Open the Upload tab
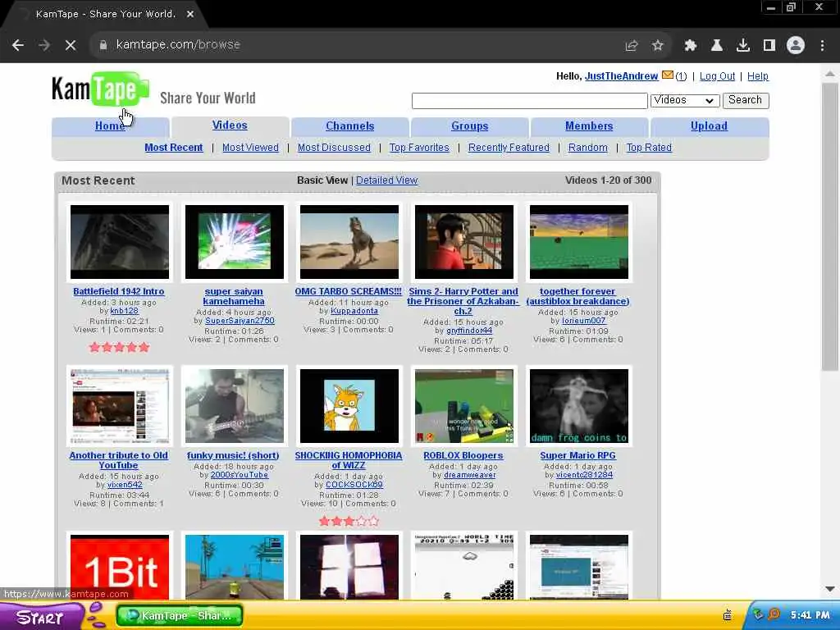The height and width of the screenshot is (630, 840). (x=709, y=126)
